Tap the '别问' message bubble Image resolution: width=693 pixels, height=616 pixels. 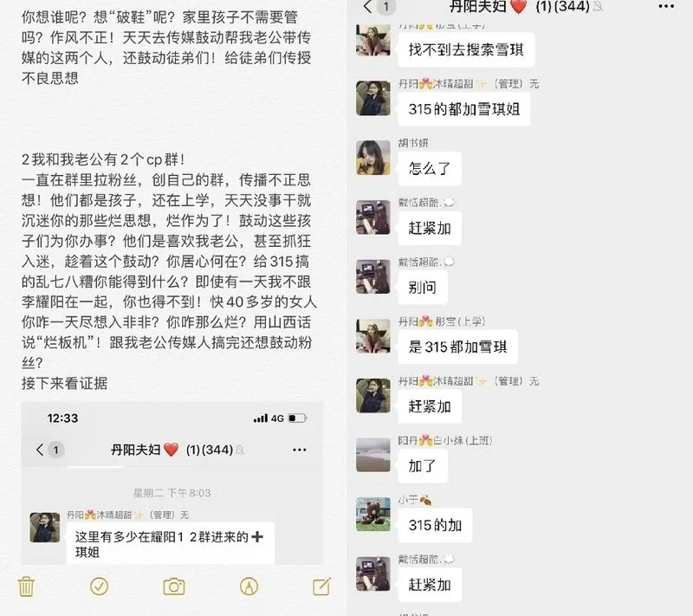coord(423,288)
